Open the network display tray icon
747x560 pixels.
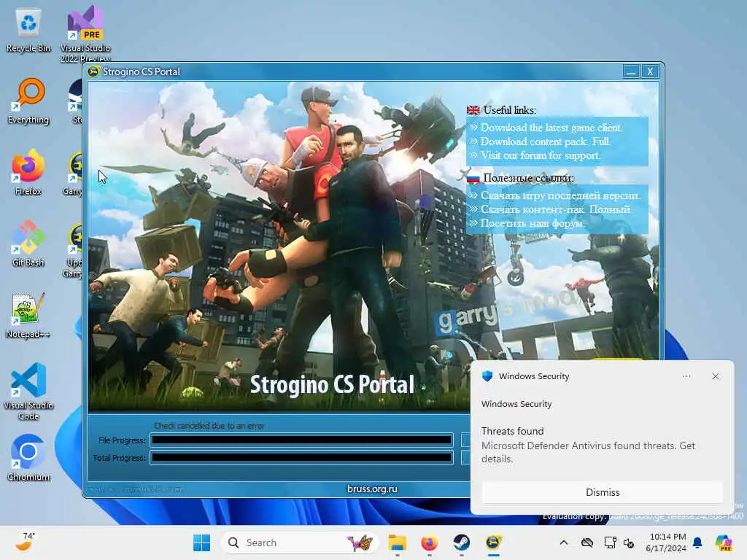click(x=610, y=542)
